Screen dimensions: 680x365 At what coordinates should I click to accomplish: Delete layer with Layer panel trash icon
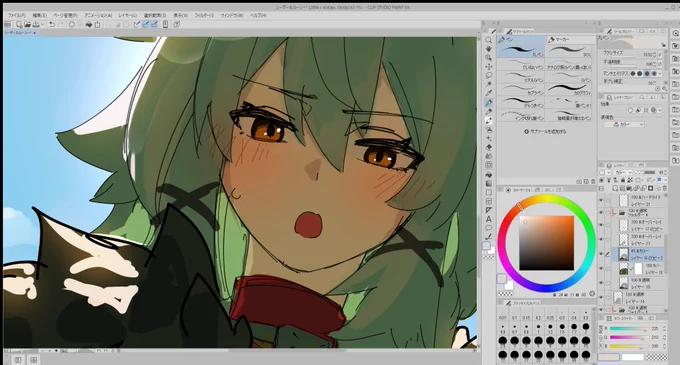664,188
